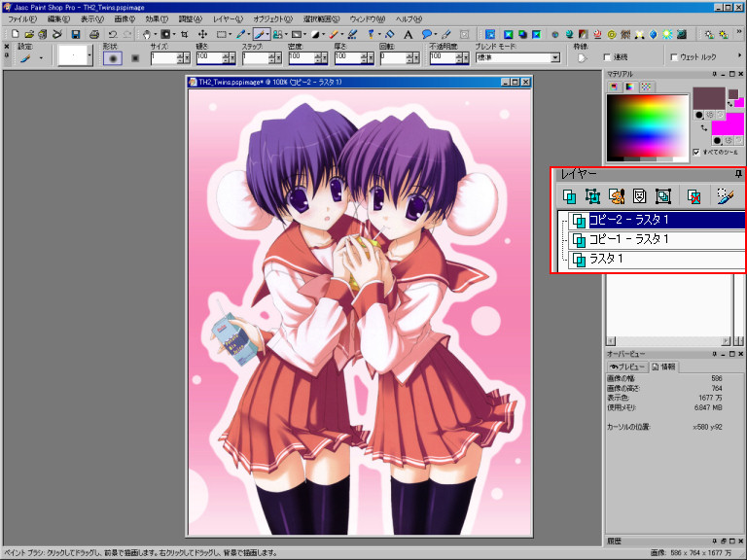The height and width of the screenshot is (560, 747).
Task: Open the 効果(T) menu
Action: (x=157, y=19)
